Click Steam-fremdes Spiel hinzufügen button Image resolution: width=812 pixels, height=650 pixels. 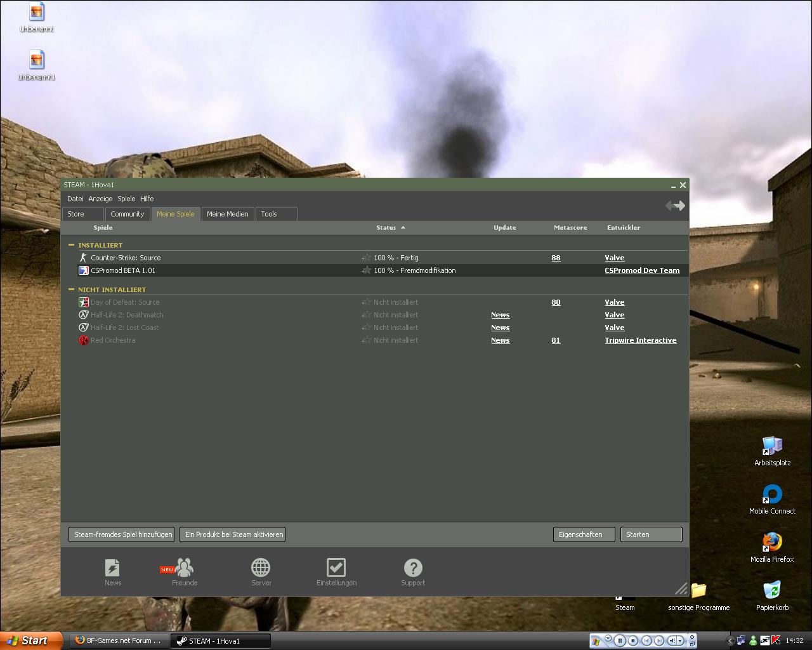(x=122, y=534)
